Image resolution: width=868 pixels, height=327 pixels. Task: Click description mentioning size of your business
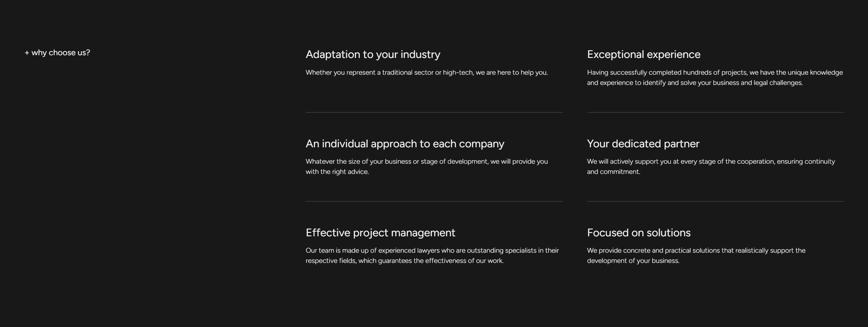tap(426, 162)
